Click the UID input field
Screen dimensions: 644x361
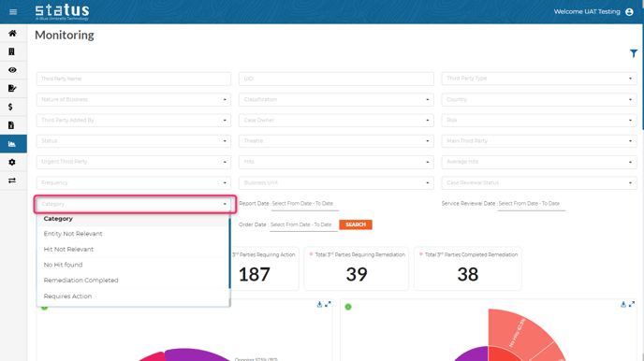(x=336, y=79)
